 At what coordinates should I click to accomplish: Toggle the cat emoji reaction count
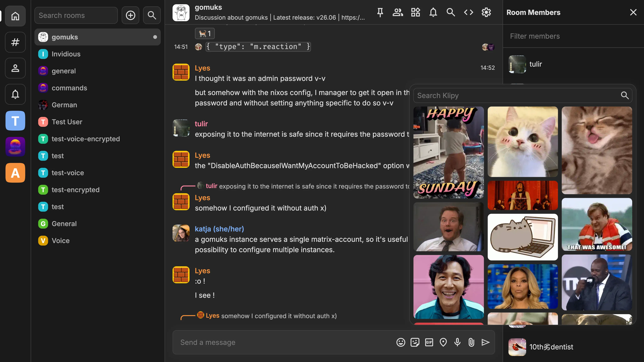(x=205, y=33)
